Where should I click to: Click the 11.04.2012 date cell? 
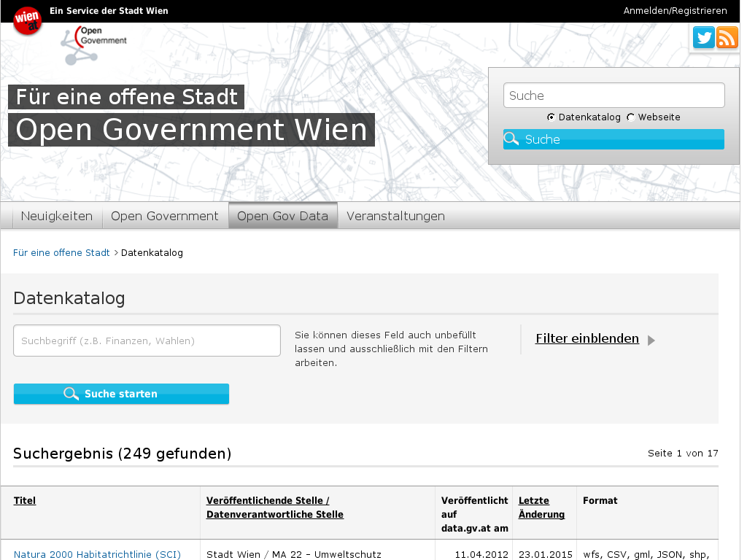pyautogui.click(x=481, y=554)
